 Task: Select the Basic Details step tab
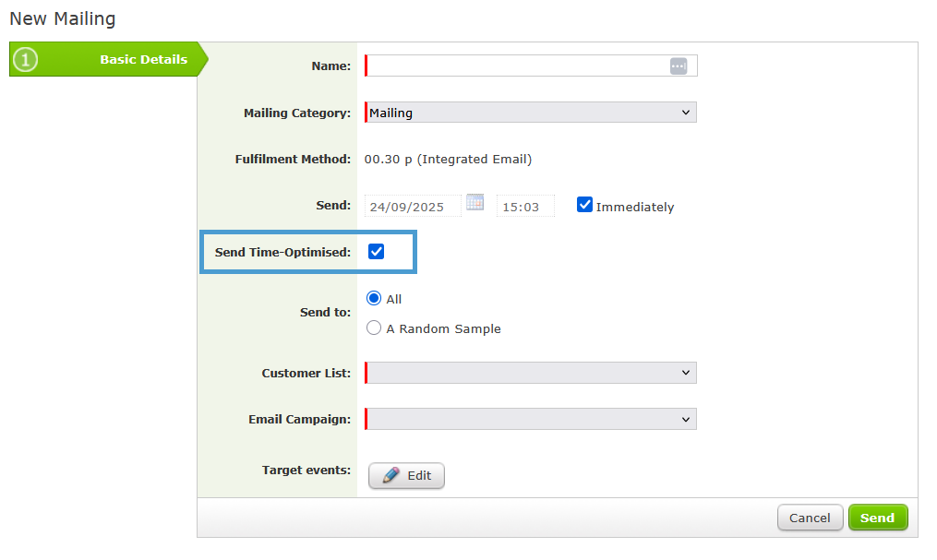109,60
